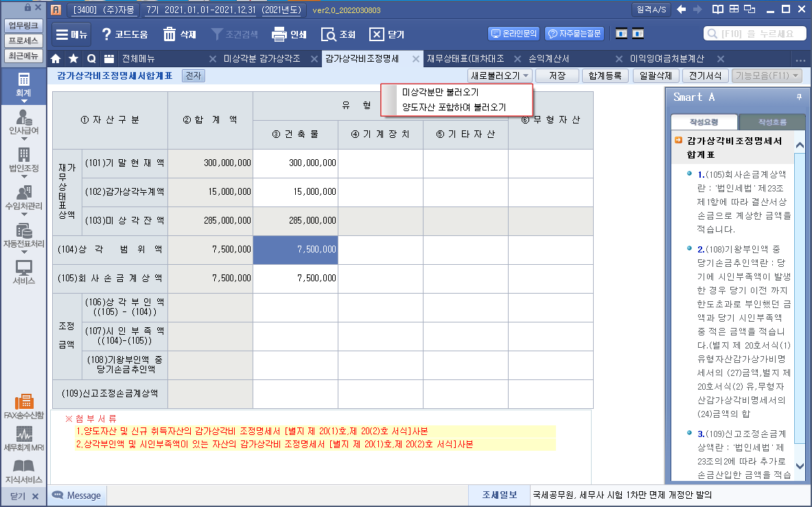Image resolution: width=812 pixels, height=507 pixels.
Task: Click the 코드도움 help icon
Action: click(x=124, y=35)
